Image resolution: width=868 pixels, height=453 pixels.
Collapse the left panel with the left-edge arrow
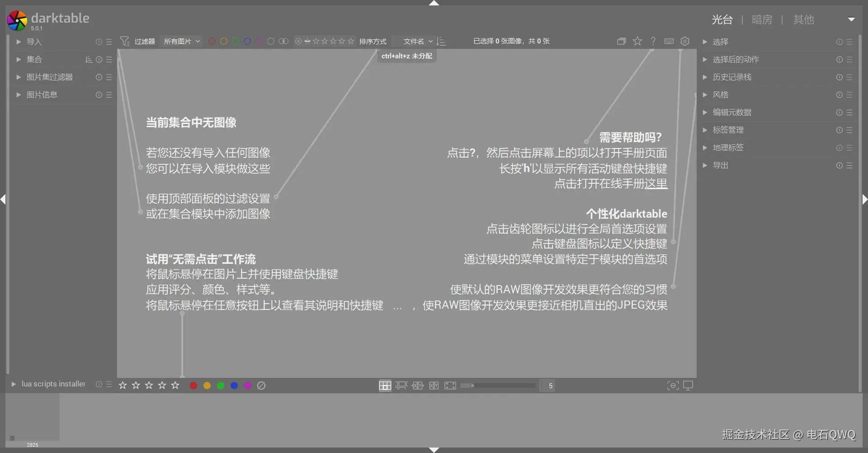[3, 199]
